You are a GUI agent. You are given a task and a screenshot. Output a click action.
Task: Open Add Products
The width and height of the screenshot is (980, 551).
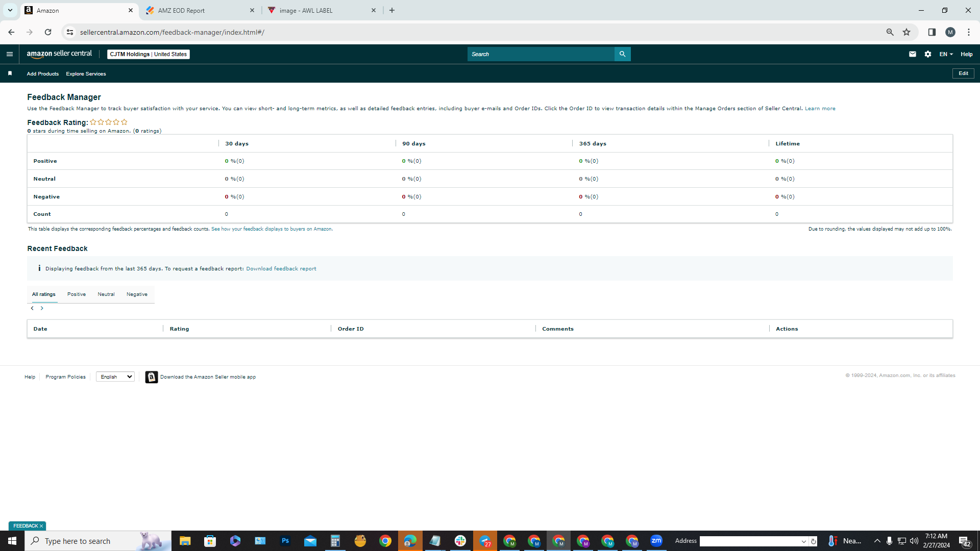click(x=43, y=74)
